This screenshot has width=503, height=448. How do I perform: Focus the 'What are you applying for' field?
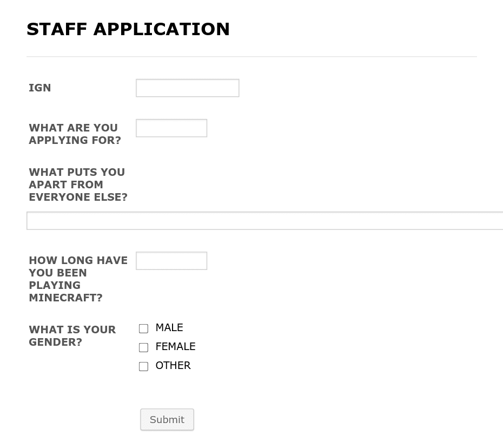tap(171, 128)
